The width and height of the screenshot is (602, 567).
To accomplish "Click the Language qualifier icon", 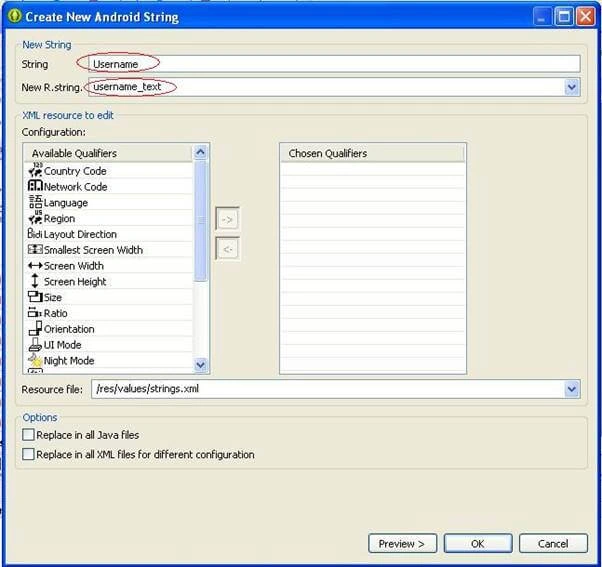I will (35, 202).
